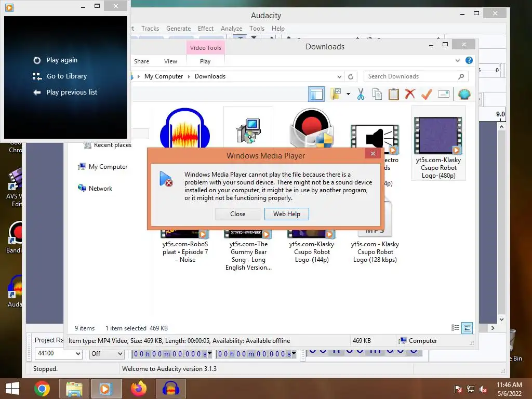This screenshot has width=532, height=399.
Task: Click Play previous list in Media Player
Action: click(72, 92)
